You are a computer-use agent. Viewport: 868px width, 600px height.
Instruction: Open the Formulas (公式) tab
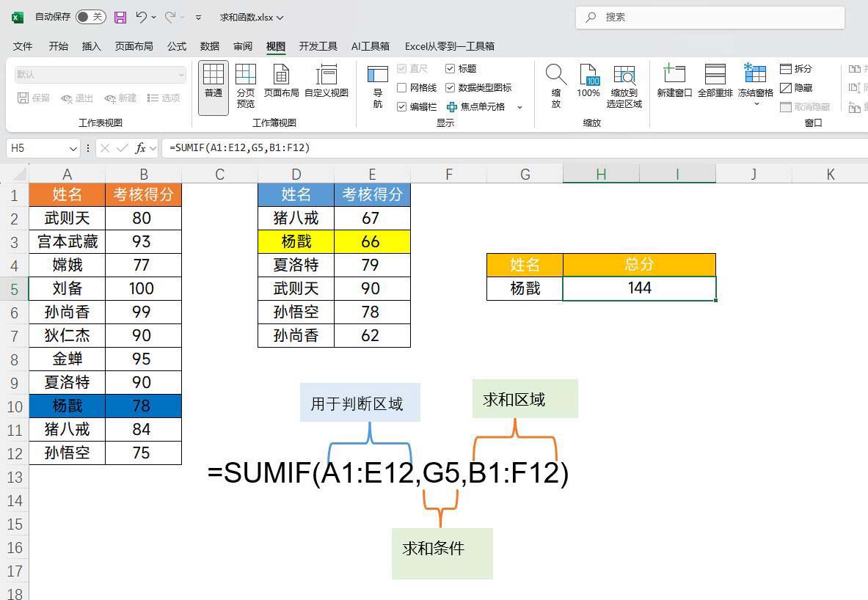pos(177,46)
